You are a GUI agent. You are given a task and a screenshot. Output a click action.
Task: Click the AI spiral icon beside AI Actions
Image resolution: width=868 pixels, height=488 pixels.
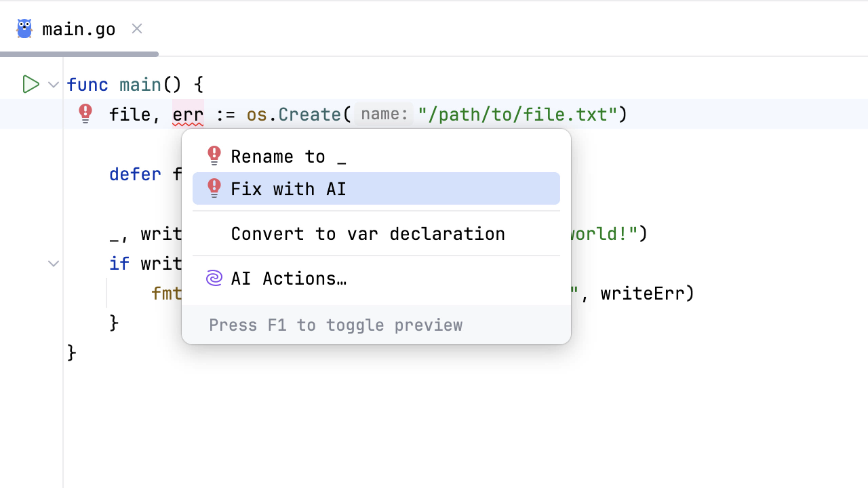click(x=214, y=279)
